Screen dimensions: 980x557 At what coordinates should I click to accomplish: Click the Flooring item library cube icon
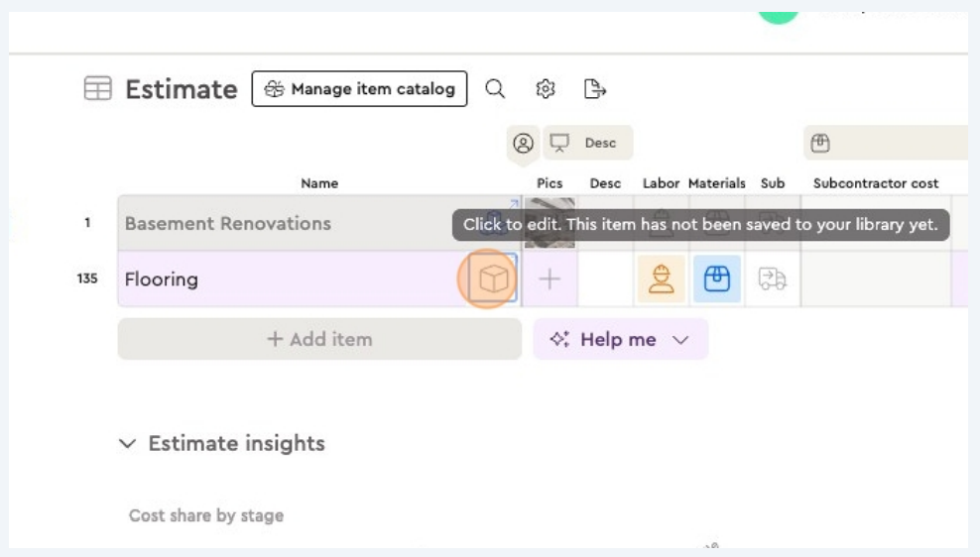pyautogui.click(x=493, y=279)
